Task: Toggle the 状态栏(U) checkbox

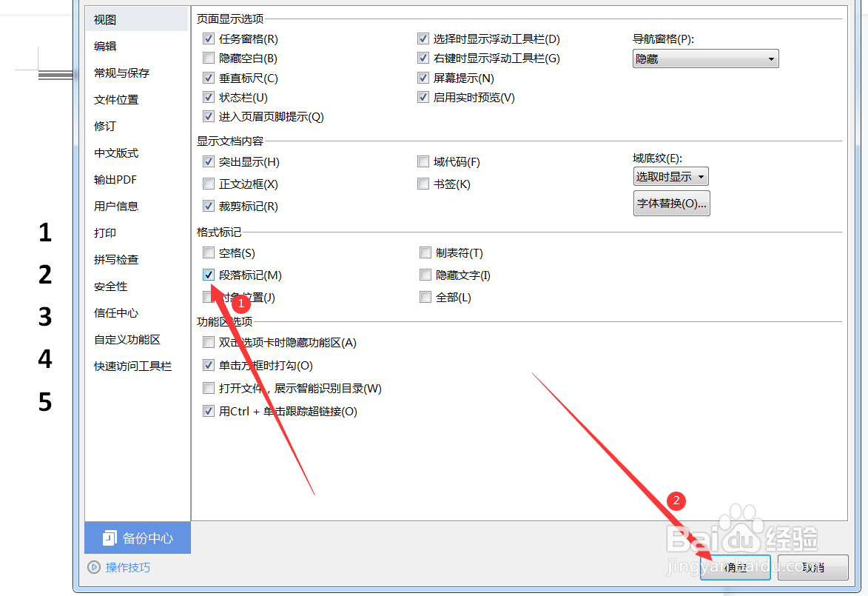Action: pos(209,97)
